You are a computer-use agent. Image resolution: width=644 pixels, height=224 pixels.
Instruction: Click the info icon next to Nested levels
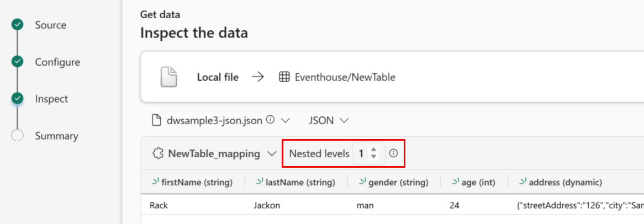tap(393, 153)
